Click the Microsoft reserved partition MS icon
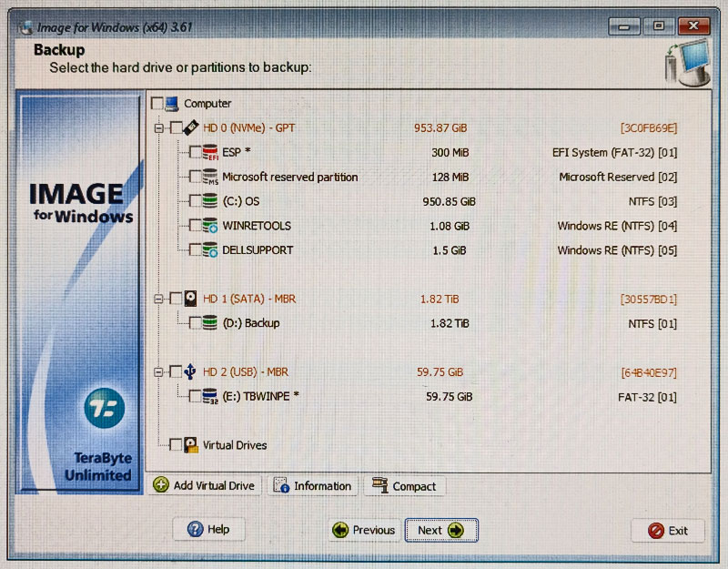 click(x=210, y=177)
